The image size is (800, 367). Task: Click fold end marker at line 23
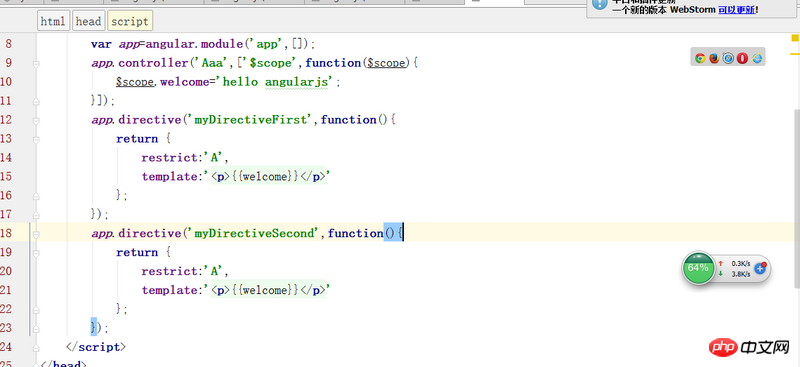(x=36, y=328)
